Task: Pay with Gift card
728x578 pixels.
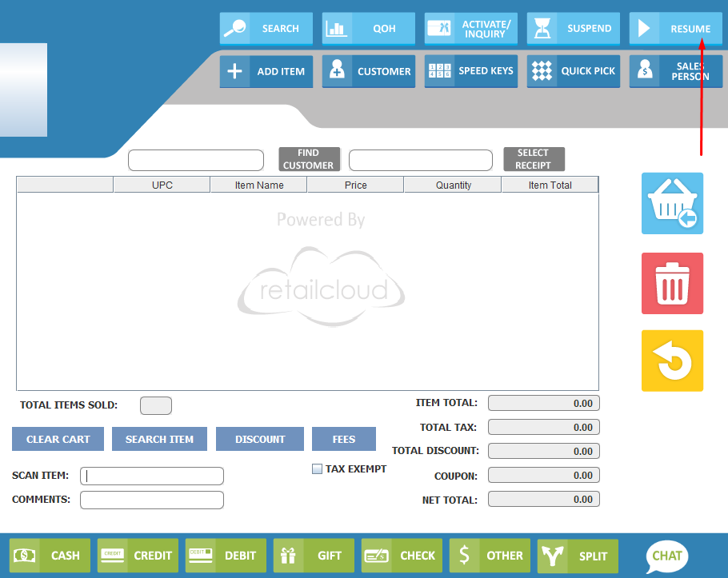Action: [314, 556]
